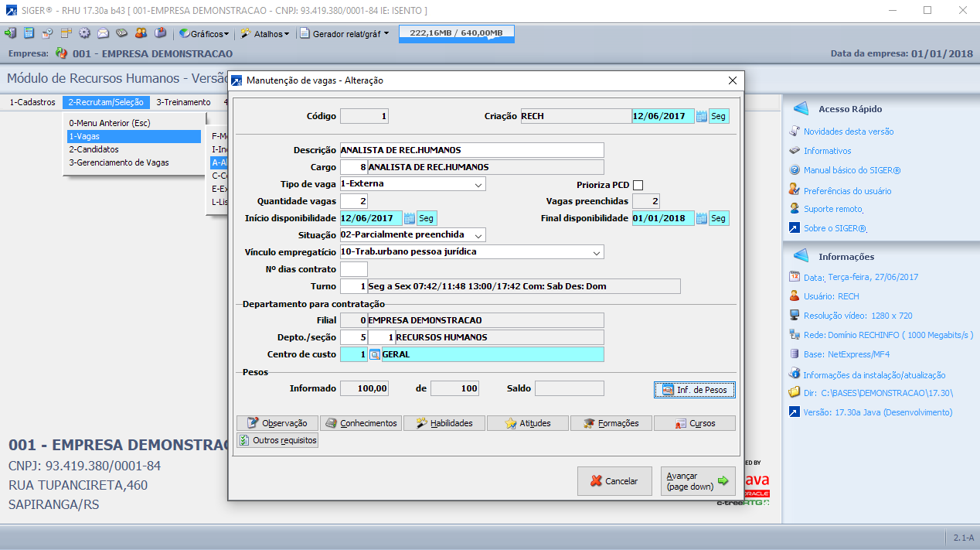Click Seg button beside Final disponibilidade
The width and height of the screenshot is (980, 550).
coord(719,218)
